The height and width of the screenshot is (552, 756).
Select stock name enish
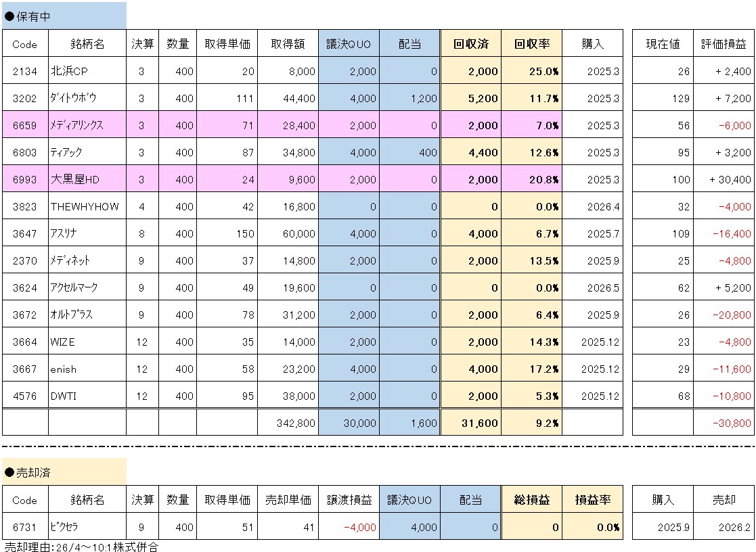[63, 369]
